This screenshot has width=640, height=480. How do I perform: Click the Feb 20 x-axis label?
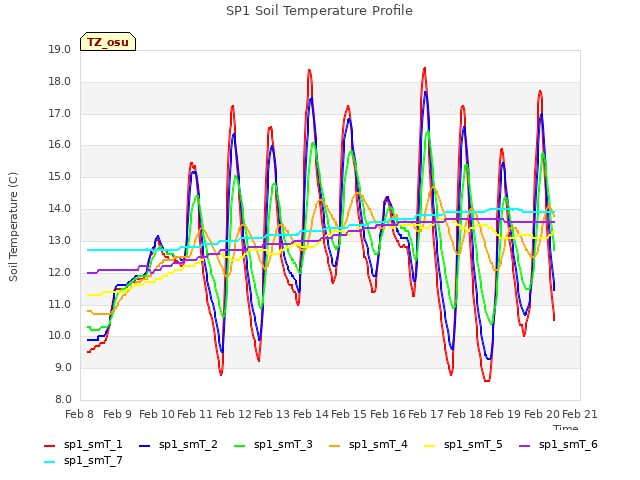click(x=542, y=414)
